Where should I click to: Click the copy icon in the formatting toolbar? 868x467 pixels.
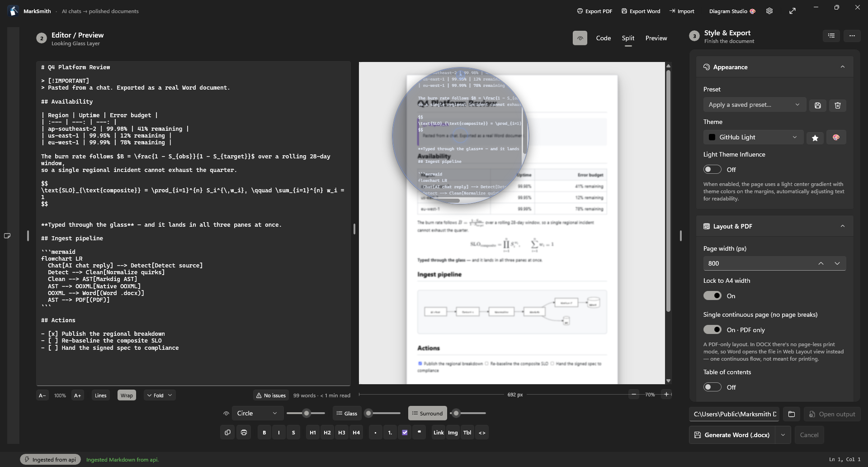pos(227,433)
